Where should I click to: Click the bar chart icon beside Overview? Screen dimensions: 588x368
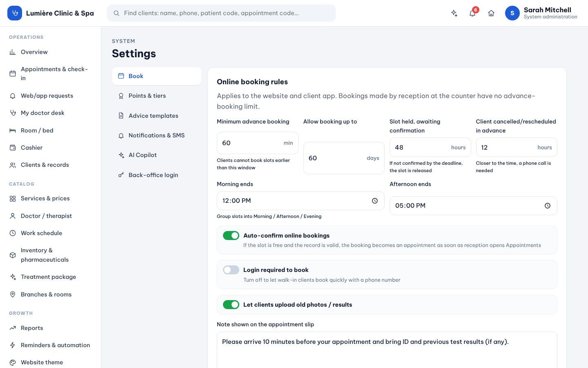click(13, 52)
